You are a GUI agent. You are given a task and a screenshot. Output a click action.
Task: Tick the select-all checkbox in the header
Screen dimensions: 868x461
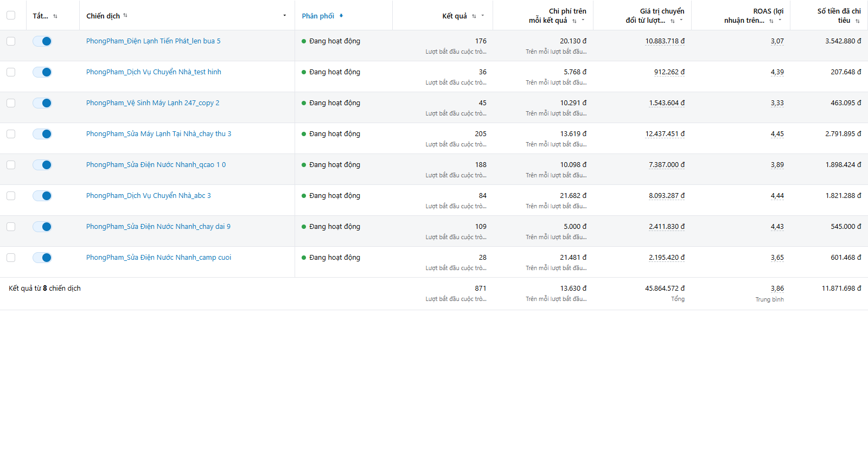(x=11, y=15)
